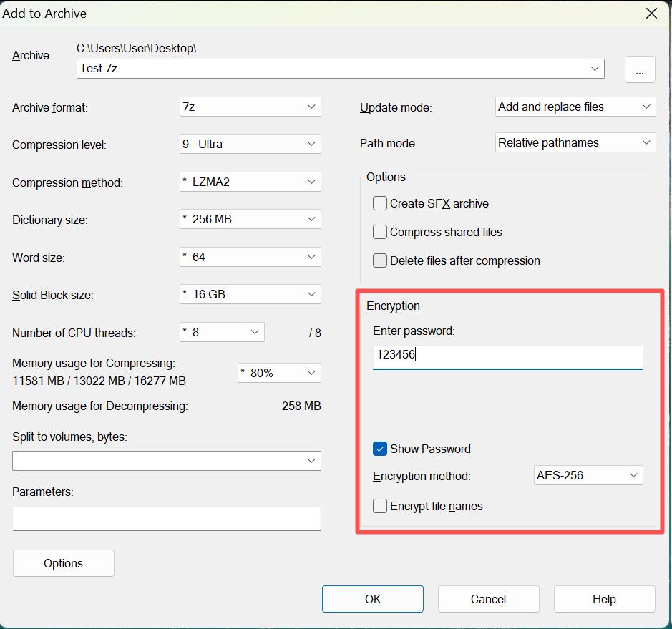Enable the Create SFX archive checkbox
Screen dimensions: 672x629
click(x=380, y=203)
